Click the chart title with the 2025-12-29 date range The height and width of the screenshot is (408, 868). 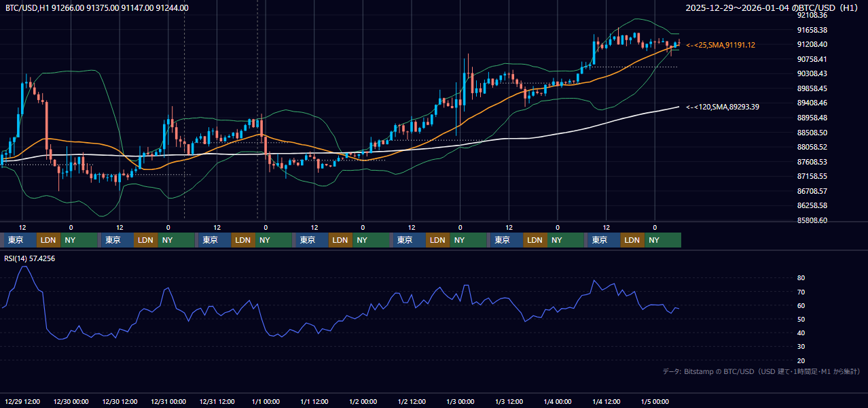point(772,8)
